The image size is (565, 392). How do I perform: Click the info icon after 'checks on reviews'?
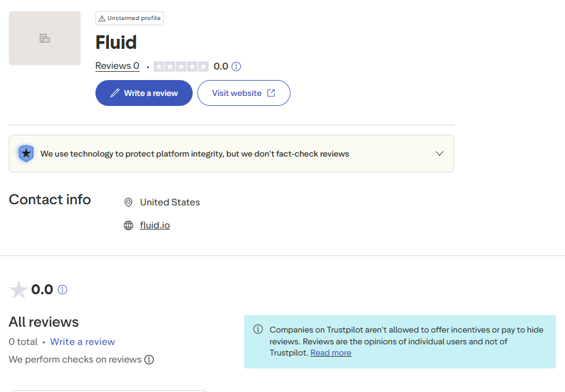[x=149, y=359]
